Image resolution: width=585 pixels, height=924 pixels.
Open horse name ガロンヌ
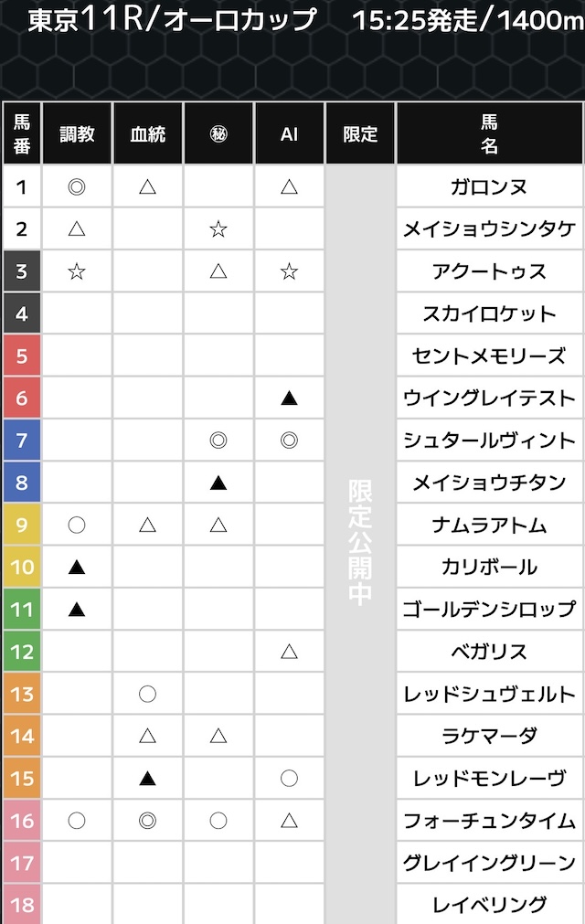[489, 187]
